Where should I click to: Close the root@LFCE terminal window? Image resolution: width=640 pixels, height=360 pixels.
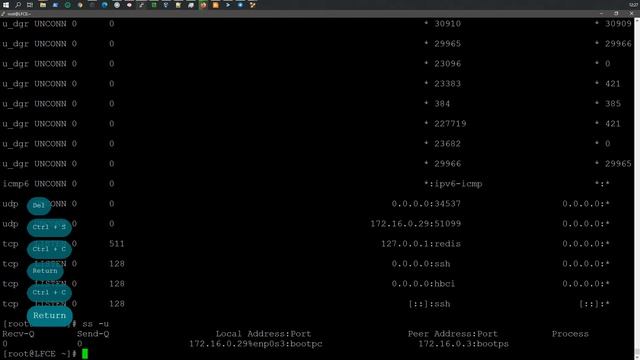pyautogui.click(x=631, y=13)
